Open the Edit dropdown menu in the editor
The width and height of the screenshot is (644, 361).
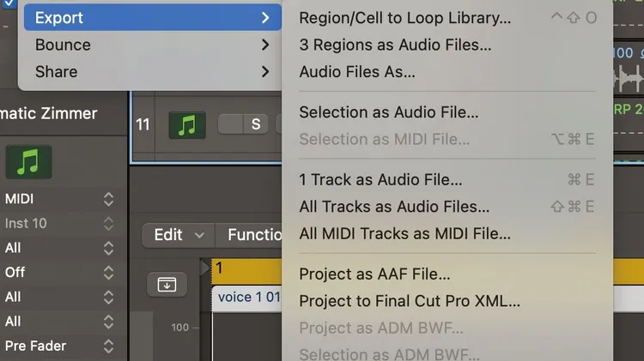(179, 235)
